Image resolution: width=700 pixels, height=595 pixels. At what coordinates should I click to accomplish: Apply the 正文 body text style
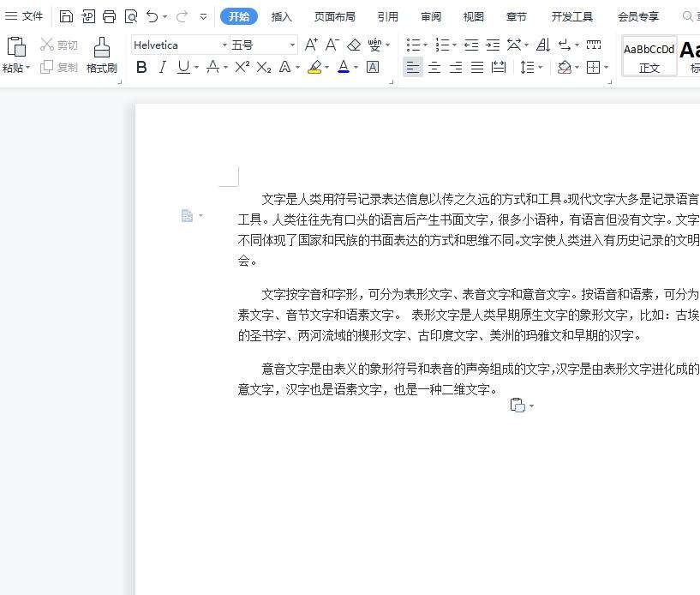(x=649, y=56)
